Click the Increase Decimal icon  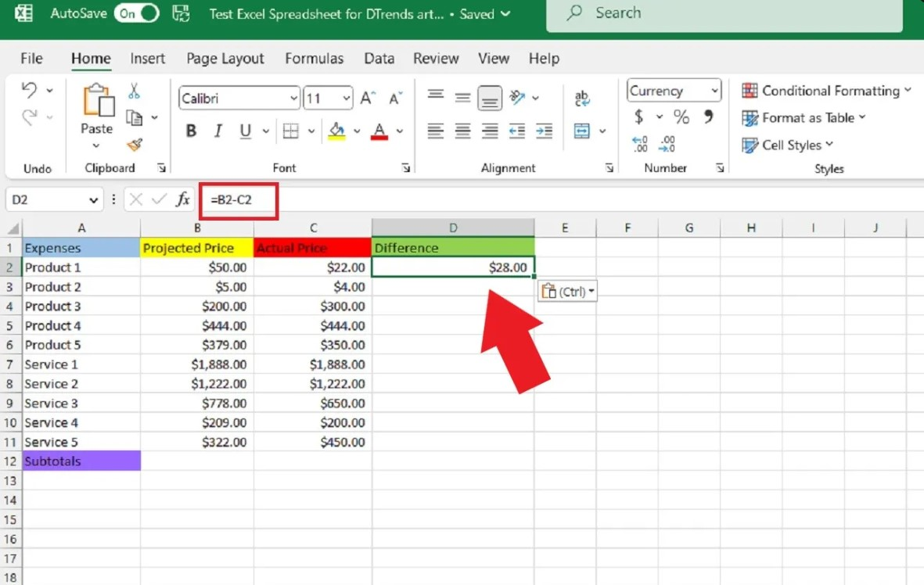pyautogui.click(x=640, y=144)
